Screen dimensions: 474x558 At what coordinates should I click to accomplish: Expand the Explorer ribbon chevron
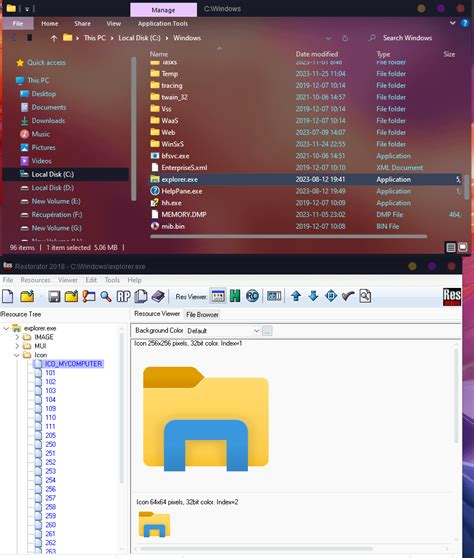(452, 23)
